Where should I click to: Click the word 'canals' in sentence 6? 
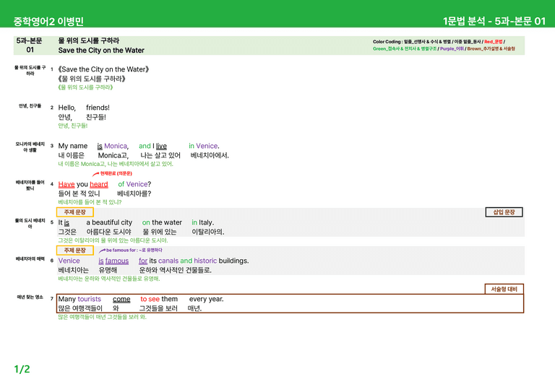168,261
